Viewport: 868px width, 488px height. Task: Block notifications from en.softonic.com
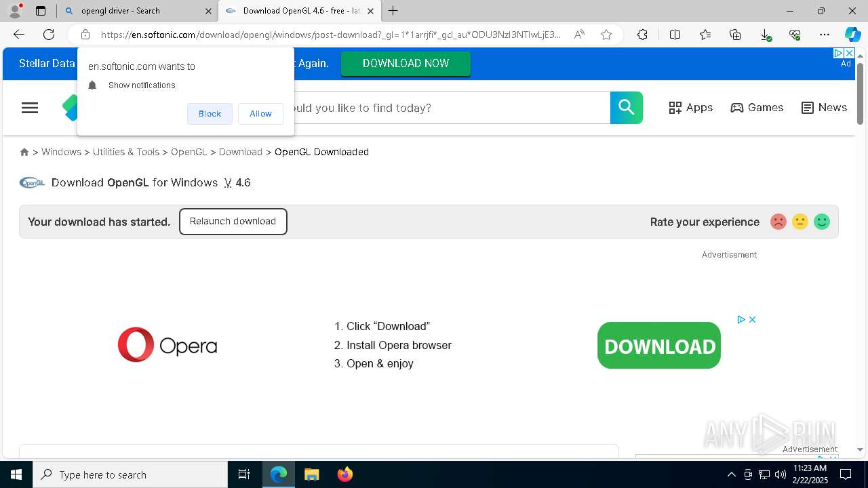point(210,114)
